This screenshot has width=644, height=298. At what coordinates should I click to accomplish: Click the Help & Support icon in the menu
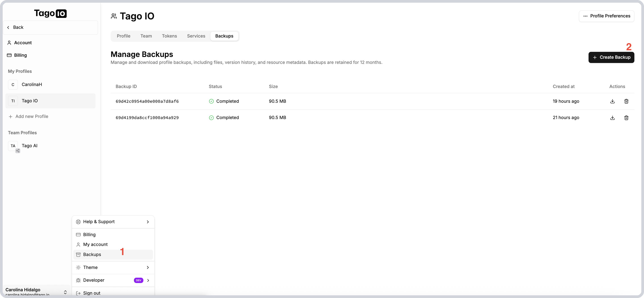click(x=78, y=222)
